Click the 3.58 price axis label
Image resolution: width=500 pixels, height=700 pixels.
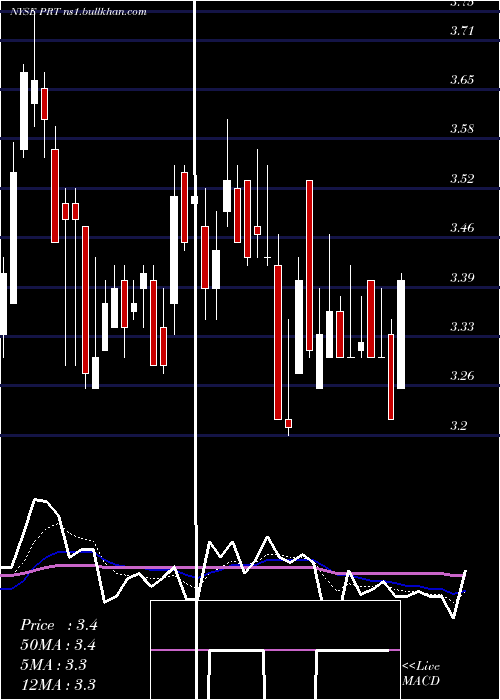pyautogui.click(x=461, y=129)
